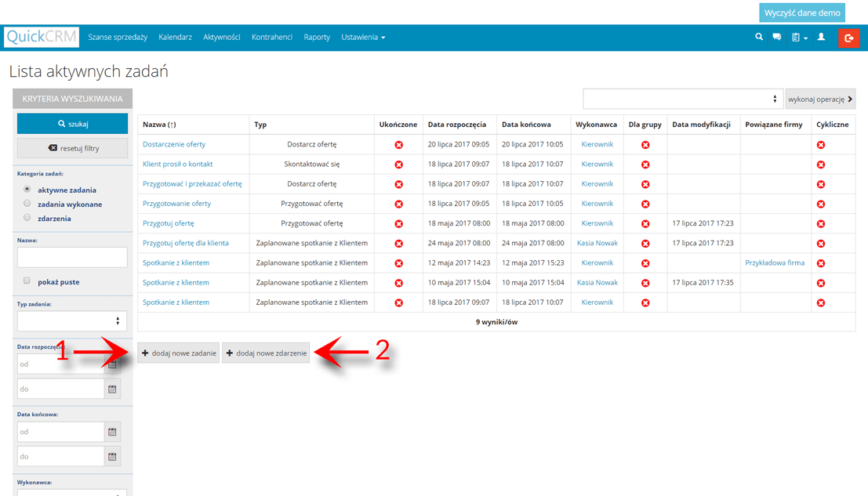
Task: Open the chat messages icon in navbar
Action: point(776,37)
